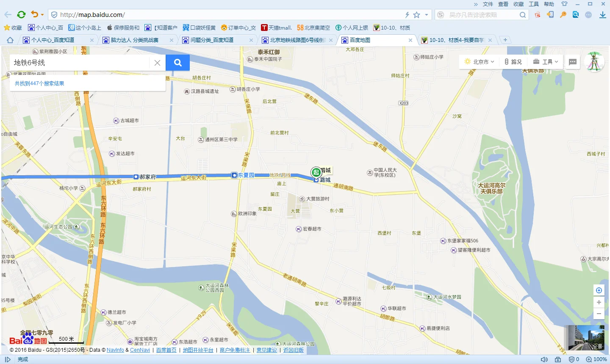Clear the search box with the X icon
Image resolution: width=610 pixels, height=364 pixels.
[x=157, y=62]
